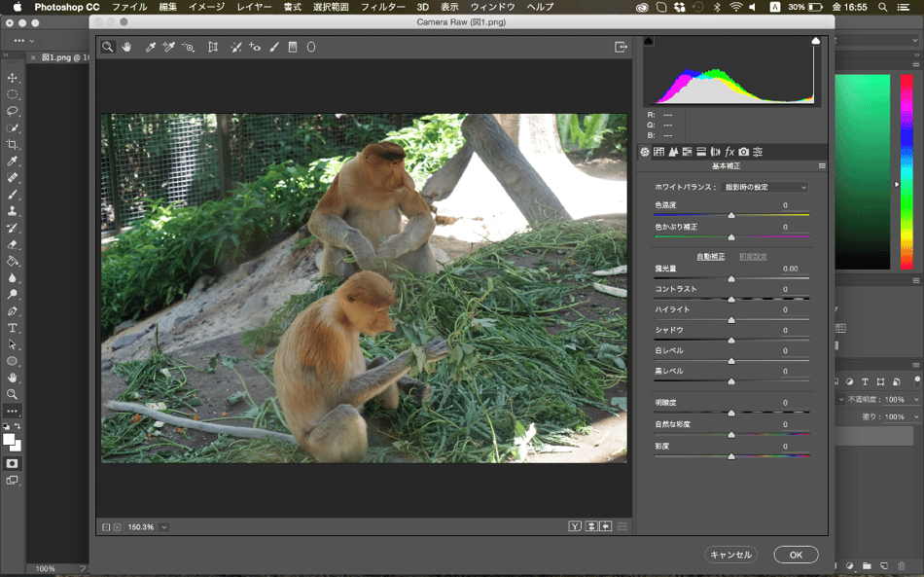Click the 露光量 slider handle
Viewport: 924px width, 577px height.
tap(731, 279)
